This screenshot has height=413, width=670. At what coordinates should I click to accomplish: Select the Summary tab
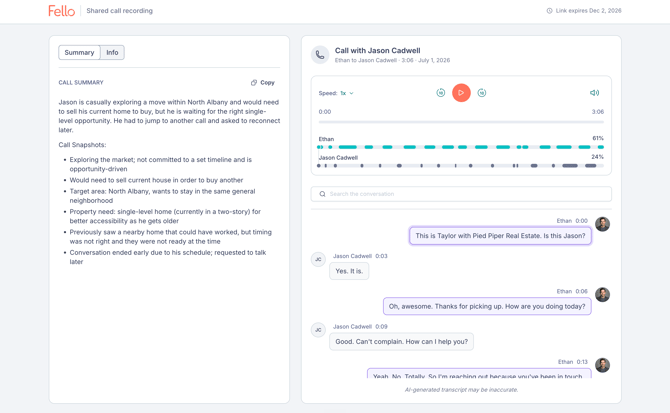(x=79, y=53)
